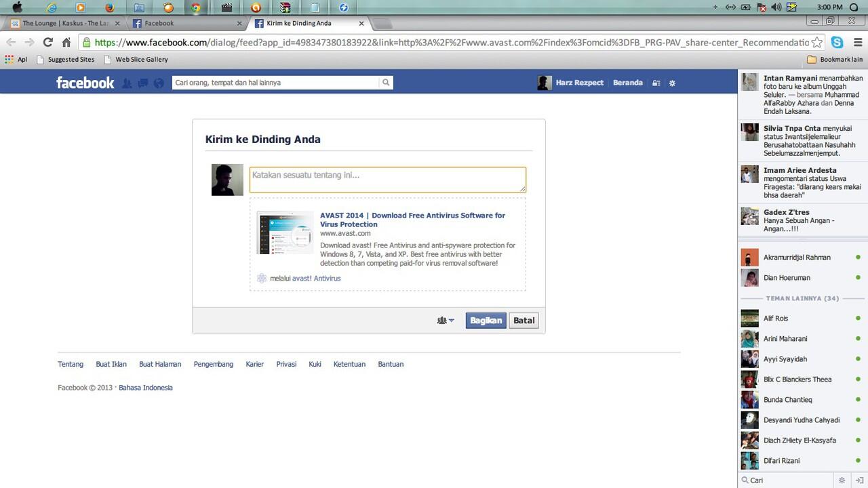Open chat with Alif Rois

(x=802, y=319)
